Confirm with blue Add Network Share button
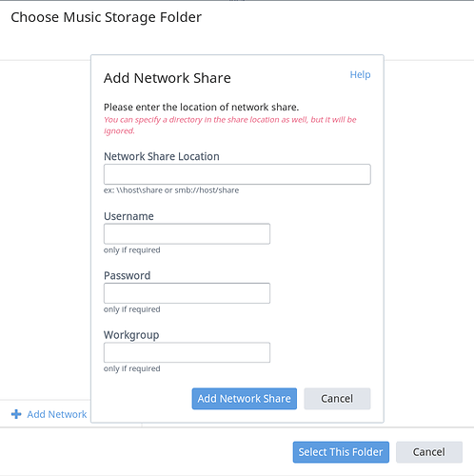 [x=245, y=399]
